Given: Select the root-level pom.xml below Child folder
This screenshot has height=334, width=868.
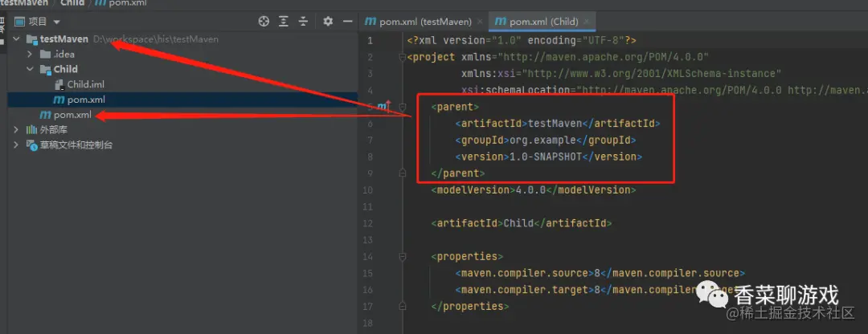Looking at the screenshot, I should click(182, 115).
